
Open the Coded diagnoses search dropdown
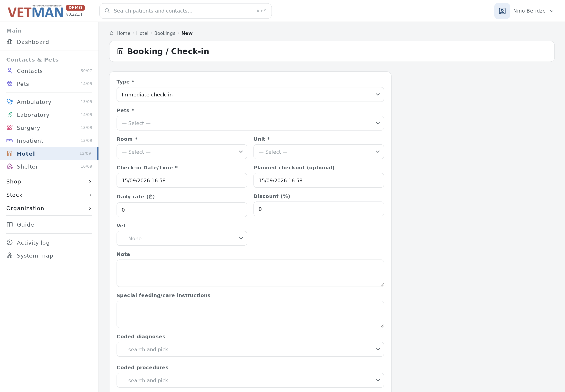point(250,349)
